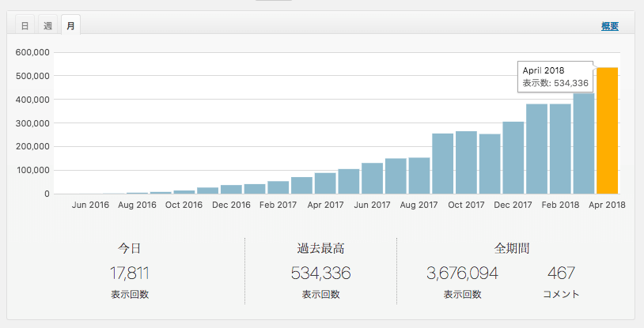Click the 'Apr 2018' axis label

(607, 205)
